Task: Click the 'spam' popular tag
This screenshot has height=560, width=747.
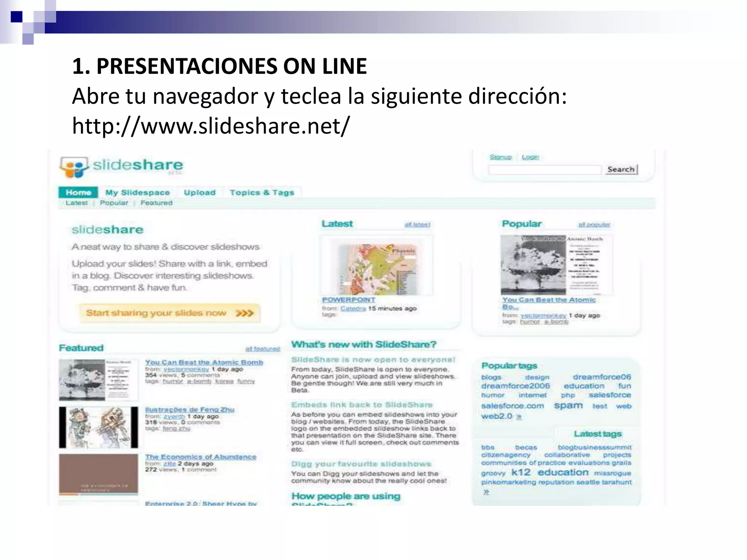Action: [568, 406]
